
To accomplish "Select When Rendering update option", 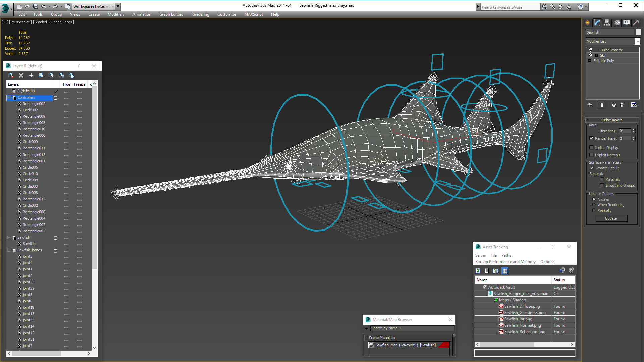I will click(x=594, y=205).
